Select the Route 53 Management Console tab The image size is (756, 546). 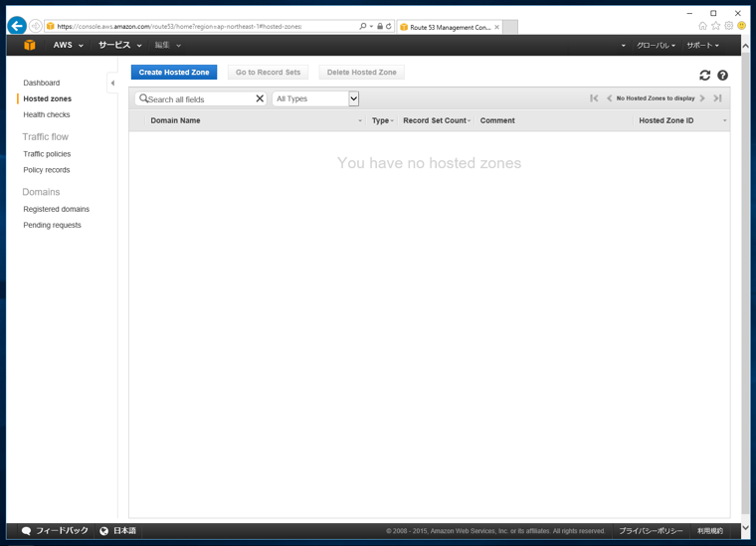click(x=450, y=27)
